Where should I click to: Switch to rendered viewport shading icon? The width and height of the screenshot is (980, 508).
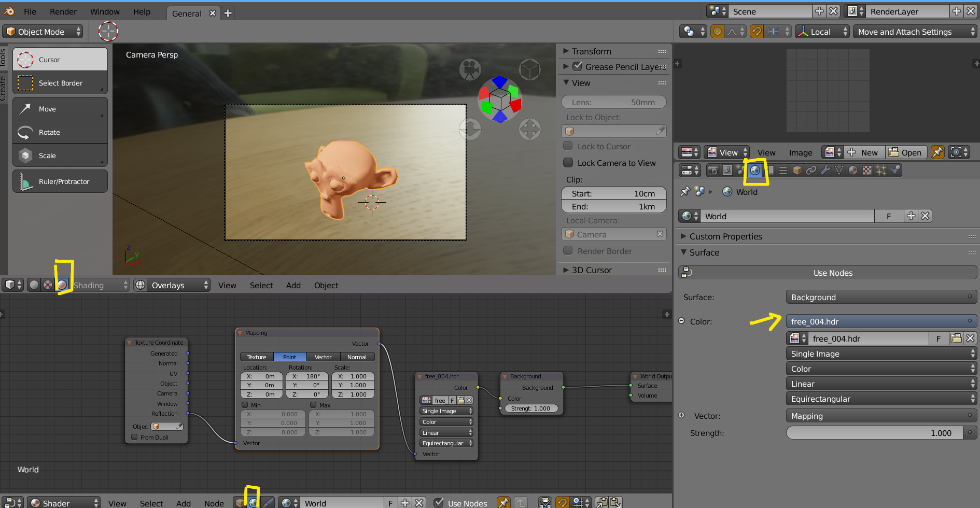pyautogui.click(x=62, y=285)
